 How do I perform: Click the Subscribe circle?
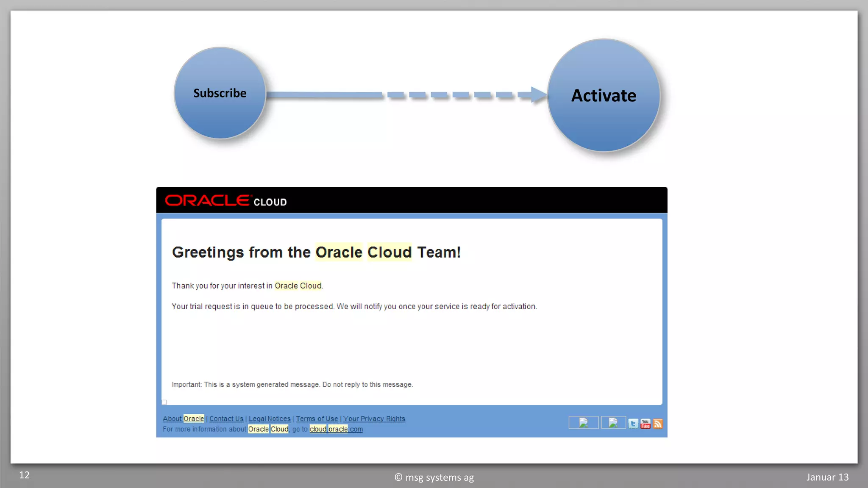click(220, 93)
